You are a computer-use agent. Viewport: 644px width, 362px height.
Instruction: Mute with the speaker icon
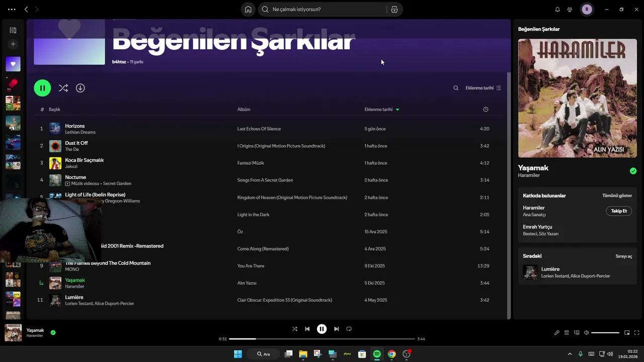pyautogui.click(x=587, y=332)
